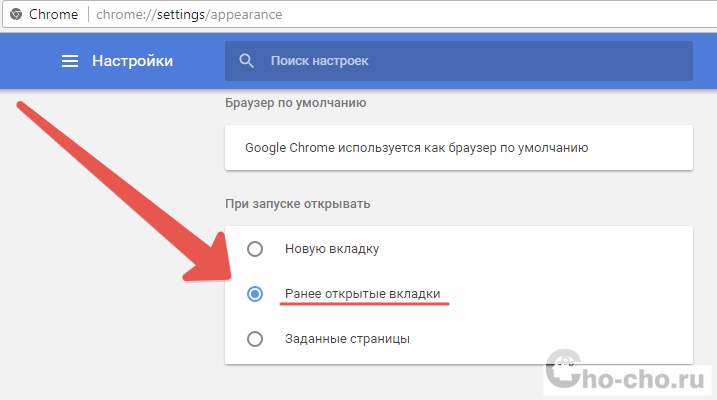
Task: Click the 'Новую вкладку' option label
Action: 332,249
